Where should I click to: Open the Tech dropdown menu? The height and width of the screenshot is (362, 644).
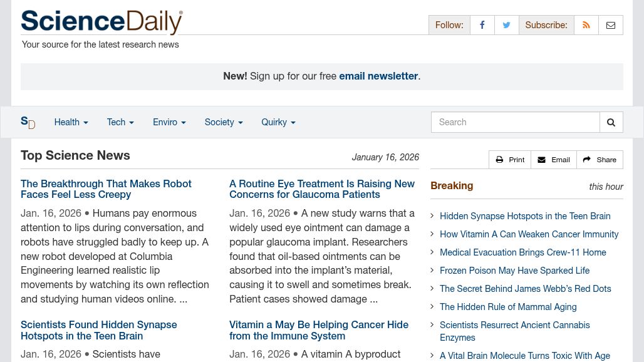tap(120, 122)
